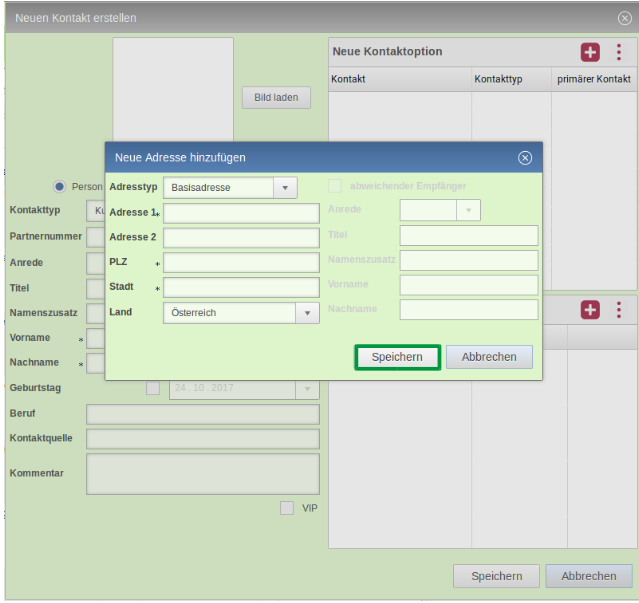Select the Person radio button
Image resolution: width=639 pixels, height=603 pixels.
click(60, 186)
